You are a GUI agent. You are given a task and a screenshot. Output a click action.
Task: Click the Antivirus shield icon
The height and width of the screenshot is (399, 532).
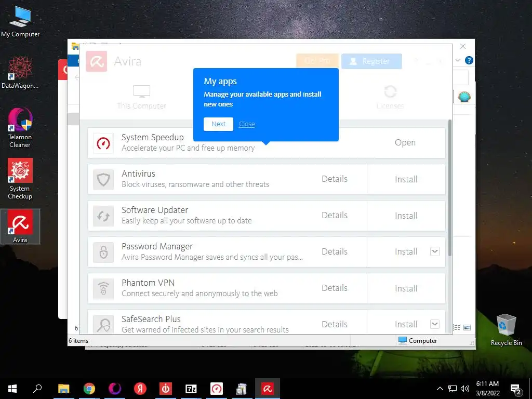(103, 179)
